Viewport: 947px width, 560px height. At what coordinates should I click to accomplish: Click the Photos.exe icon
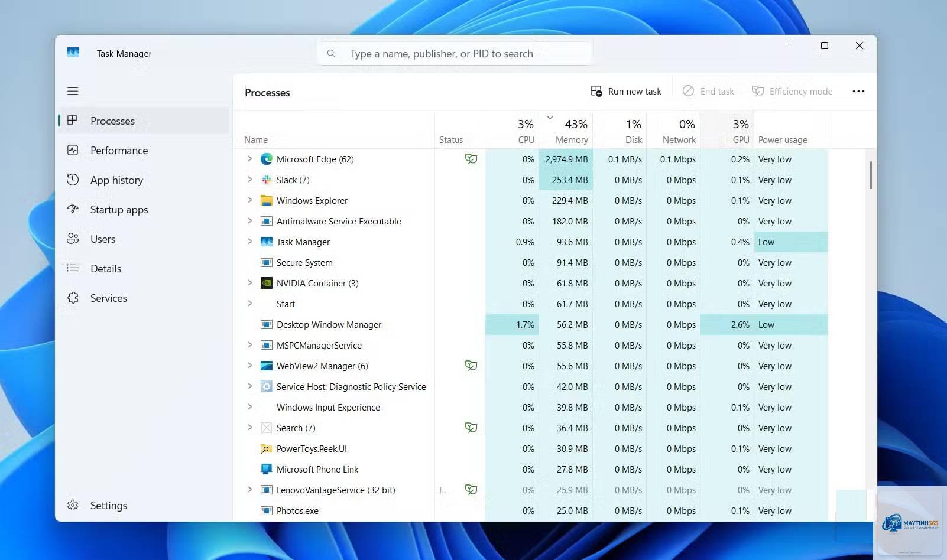(x=267, y=510)
